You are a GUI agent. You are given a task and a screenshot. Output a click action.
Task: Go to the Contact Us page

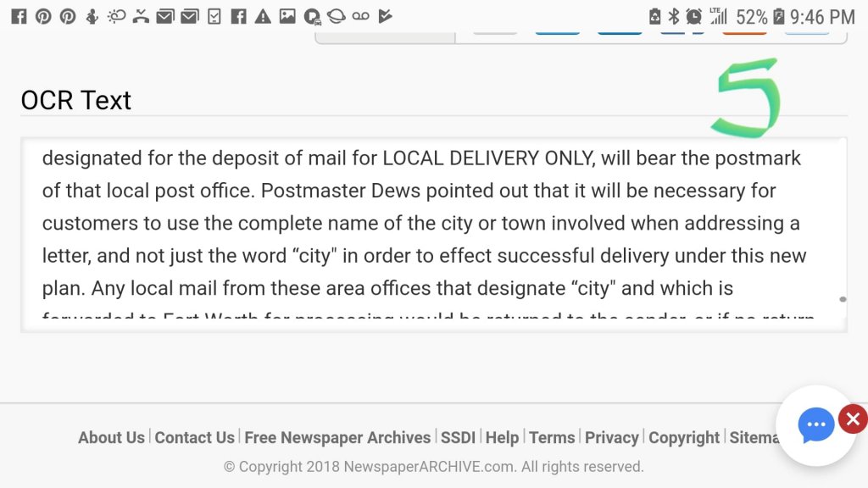(194, 438)
